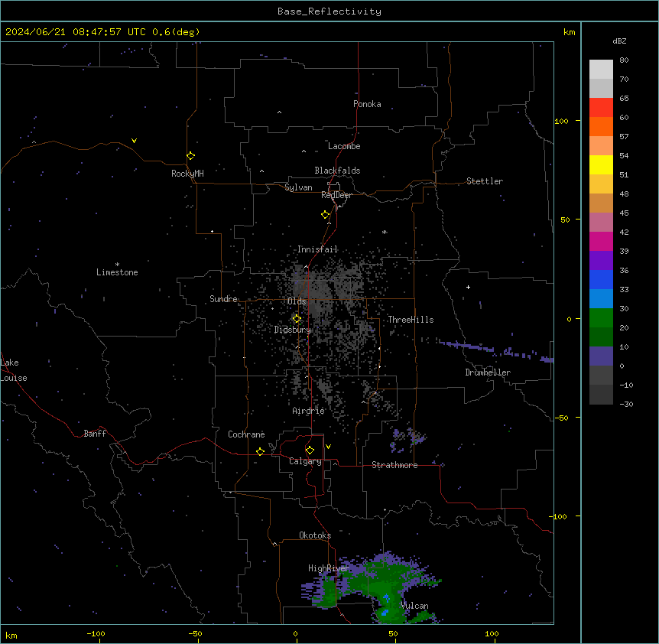Select the HighRiver label
The image size is (659, 644).
pyautogui.click(x=329, y=568)
